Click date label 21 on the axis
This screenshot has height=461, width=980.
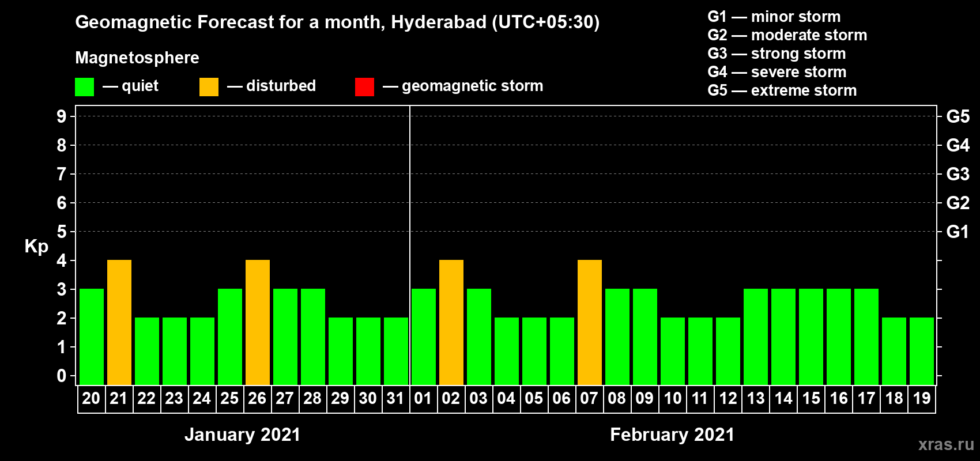click(x=119, y=399)
